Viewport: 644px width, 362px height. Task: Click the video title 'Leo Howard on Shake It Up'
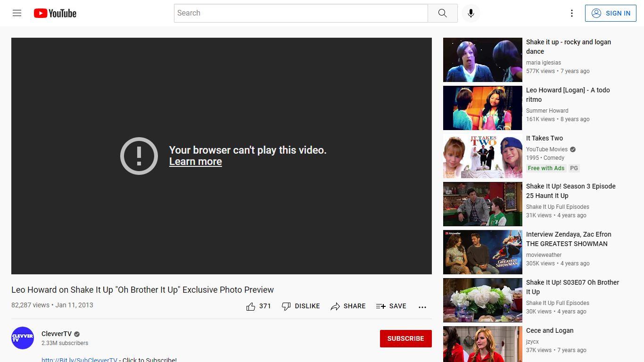(142, 290)
